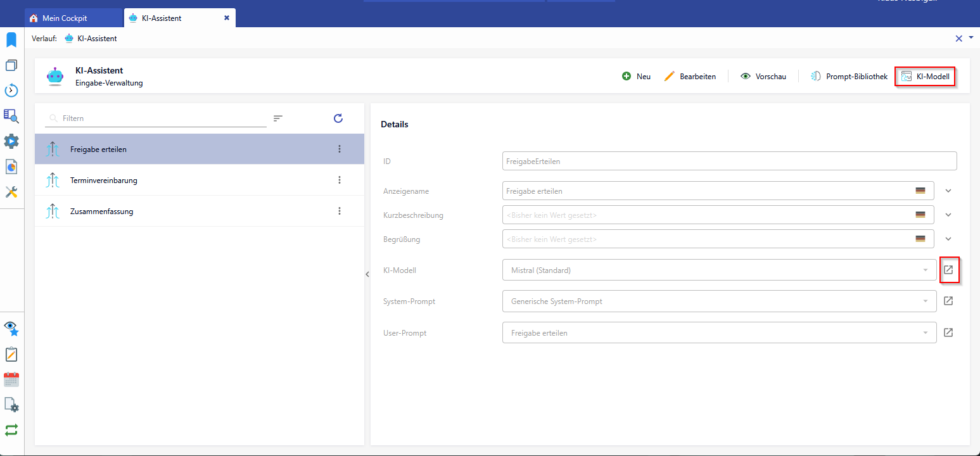Expand the KI-Modell dropdown

(x=925, y=270)
